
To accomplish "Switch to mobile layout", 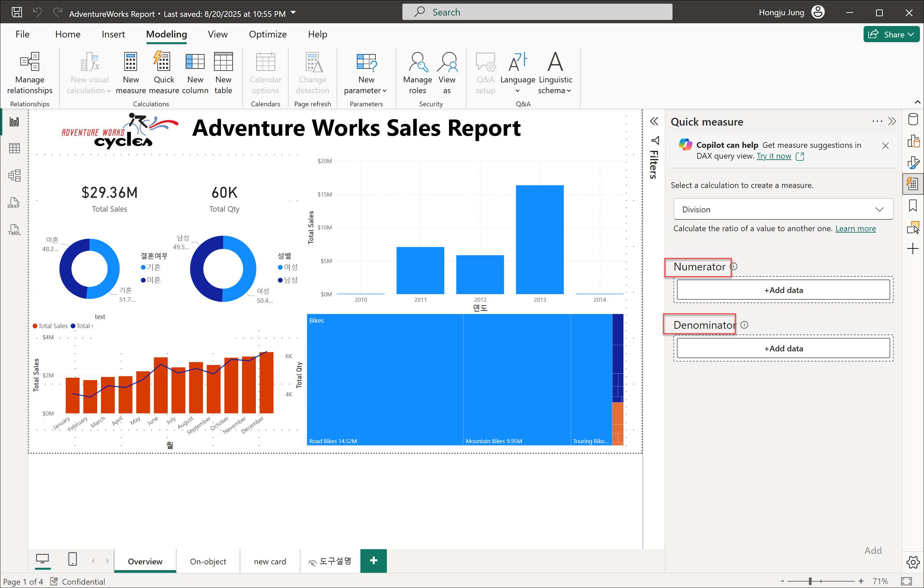I will coord(73,559).
